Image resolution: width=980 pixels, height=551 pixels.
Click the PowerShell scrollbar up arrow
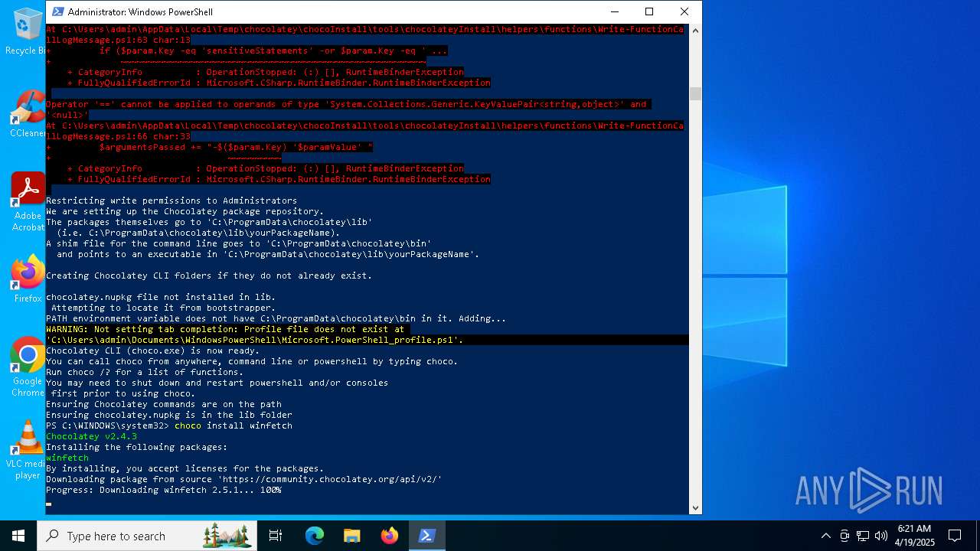[x=695, y=30]
